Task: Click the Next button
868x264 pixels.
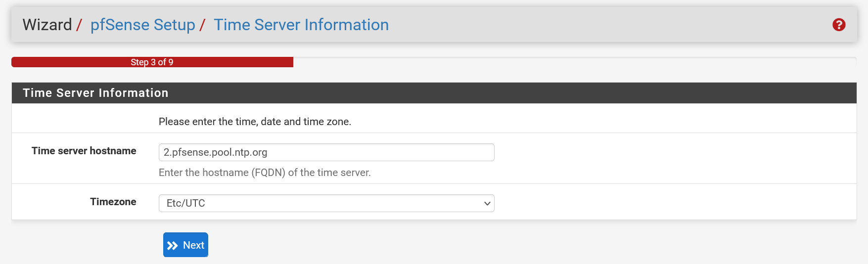Action: point(185,245)
